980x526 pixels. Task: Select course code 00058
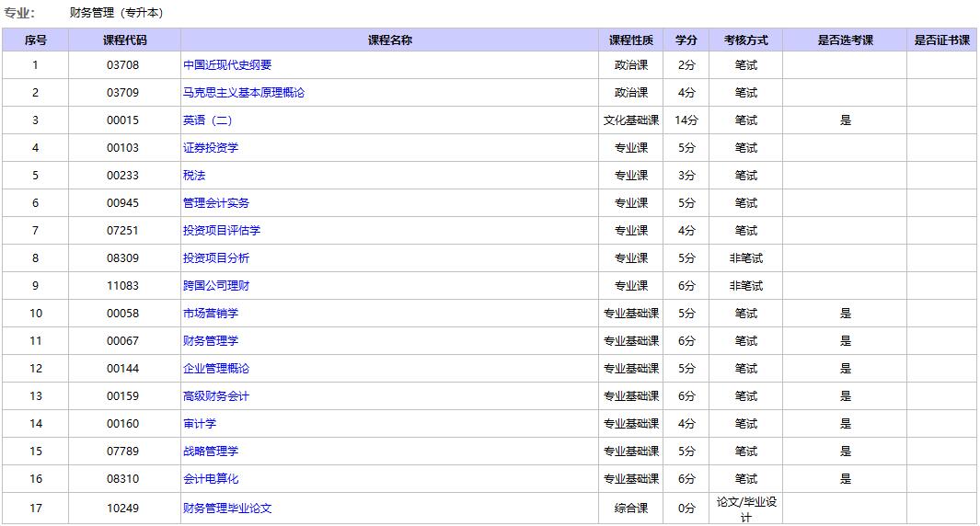click(123, 313)
